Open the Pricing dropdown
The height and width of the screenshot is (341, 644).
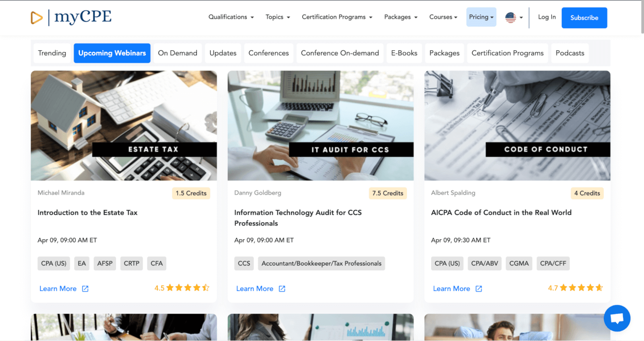481,17
